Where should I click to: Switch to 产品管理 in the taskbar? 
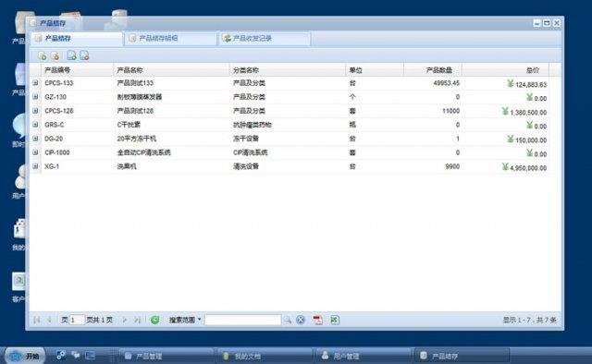click(x=166, y=356)
